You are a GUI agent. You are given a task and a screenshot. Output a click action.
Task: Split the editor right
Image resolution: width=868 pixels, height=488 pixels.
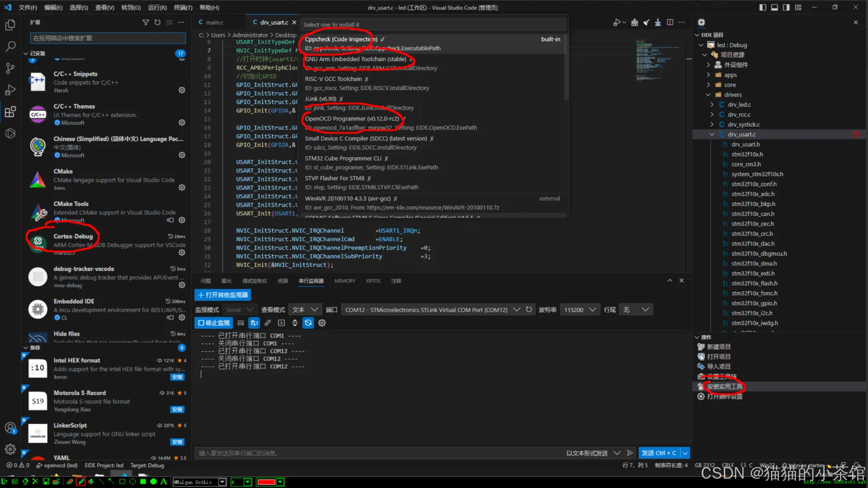pos(670,22)
